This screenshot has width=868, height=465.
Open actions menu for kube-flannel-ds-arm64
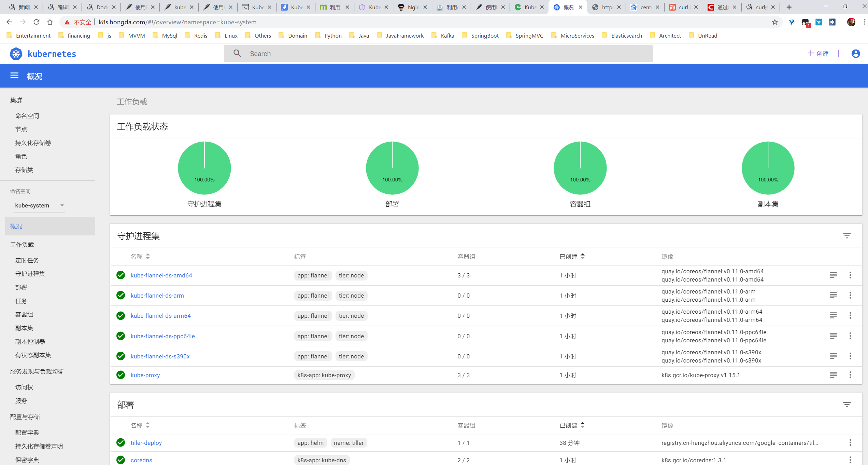coord(850,315)
